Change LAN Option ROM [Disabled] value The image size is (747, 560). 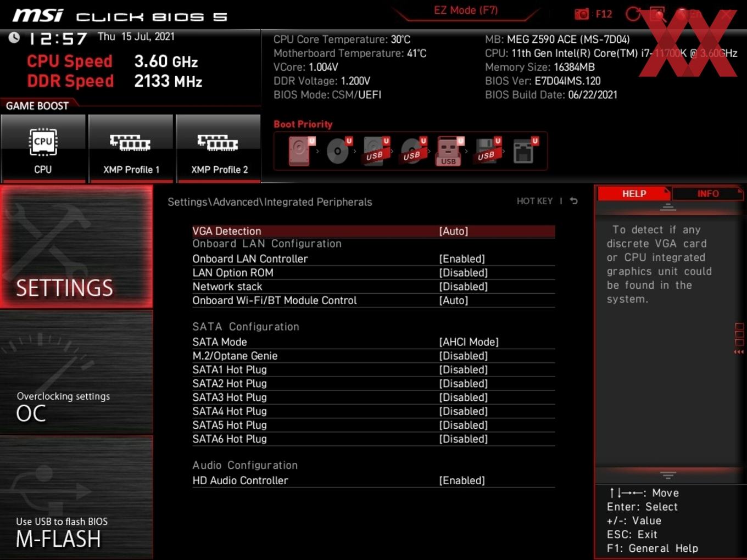(464, 273)
